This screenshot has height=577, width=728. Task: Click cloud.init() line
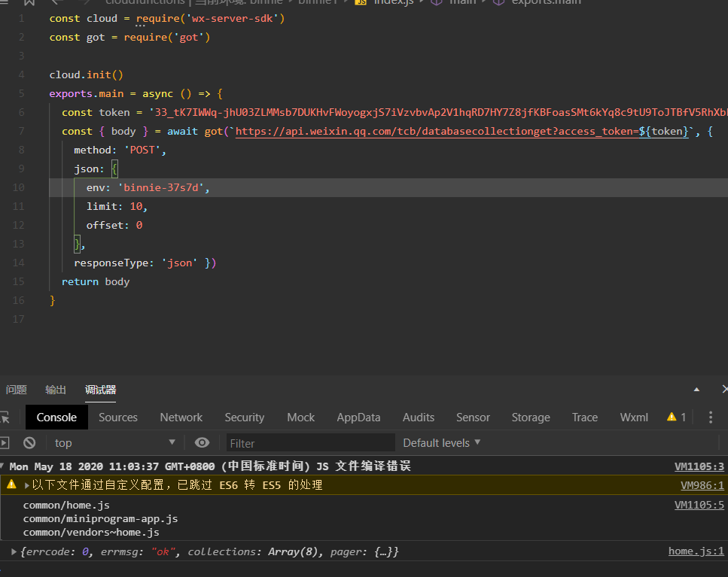(87, 74)
